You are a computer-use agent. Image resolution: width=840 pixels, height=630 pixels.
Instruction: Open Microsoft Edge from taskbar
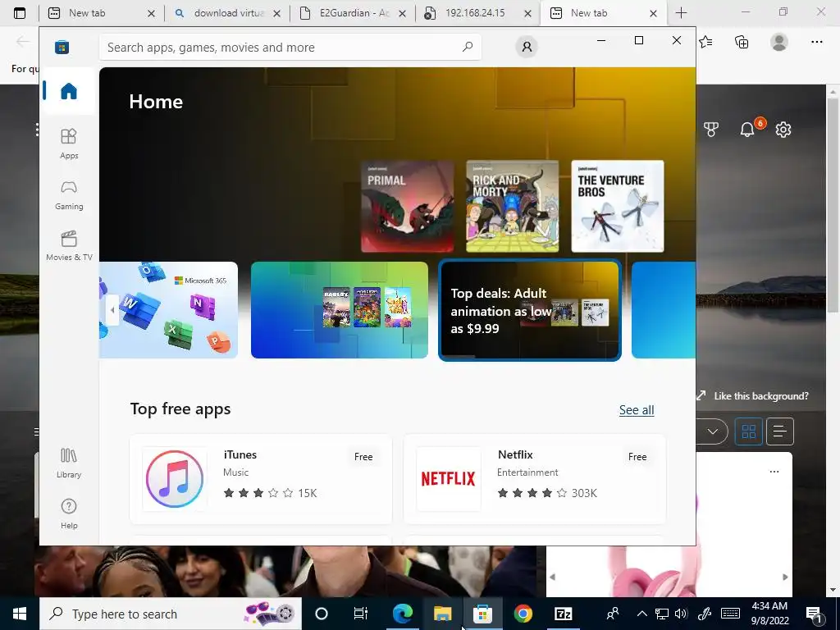(403, 614)
